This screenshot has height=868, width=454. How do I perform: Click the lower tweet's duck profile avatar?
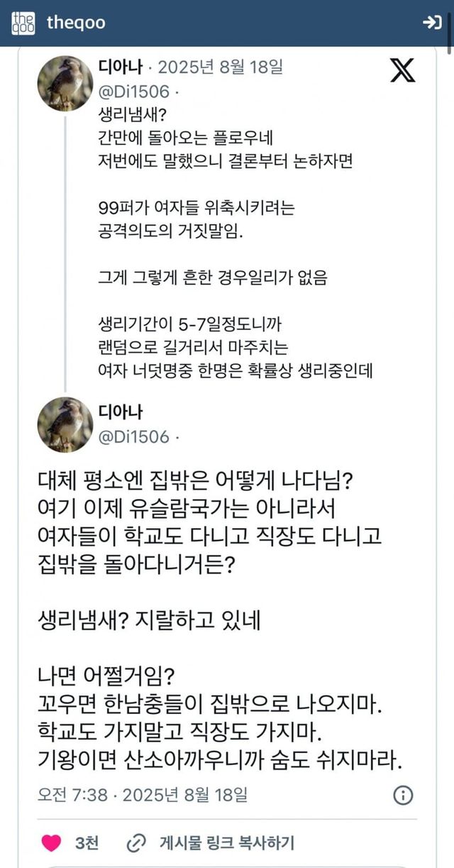[65, 424]
